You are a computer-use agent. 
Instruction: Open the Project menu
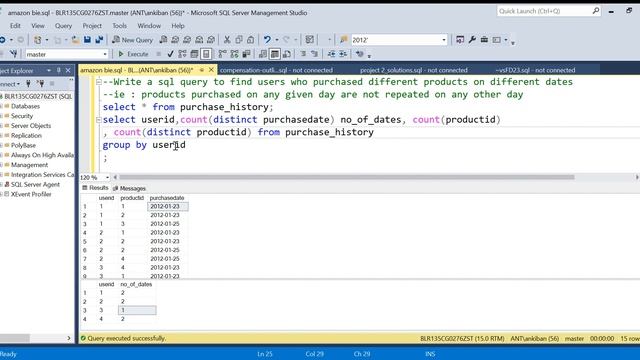[92, 26]
